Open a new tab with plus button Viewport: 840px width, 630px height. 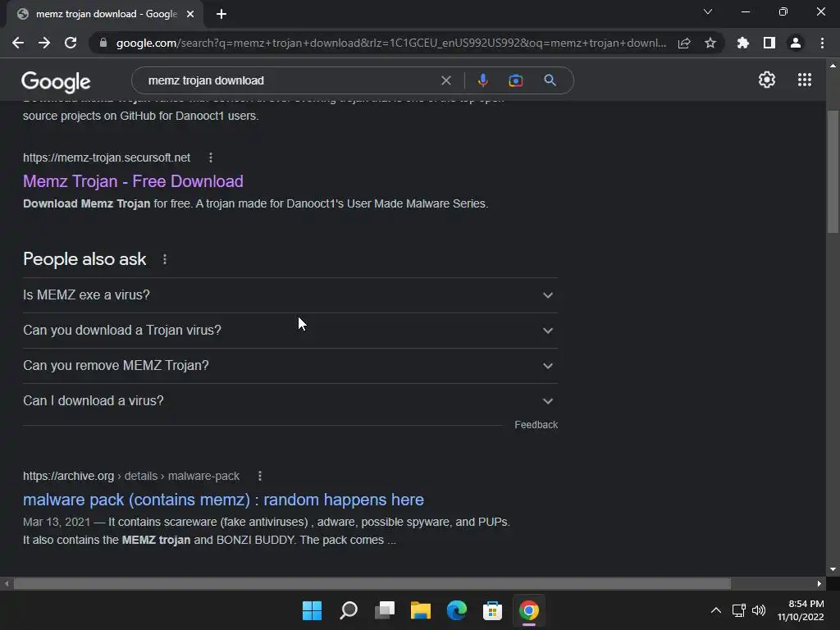221,14
